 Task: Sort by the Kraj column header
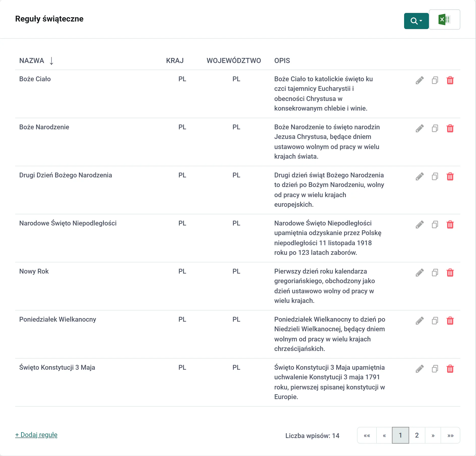coord(175,61)
